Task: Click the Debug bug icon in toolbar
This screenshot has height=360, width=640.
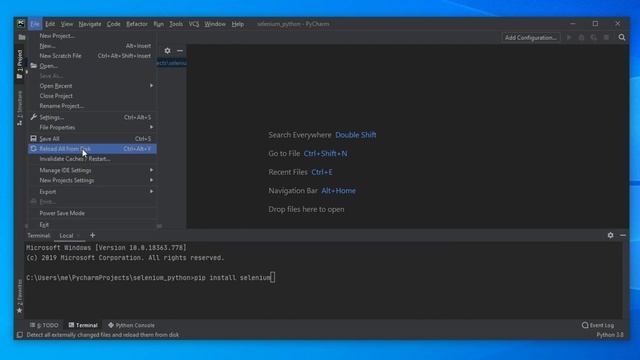Action: pos(581,37)
